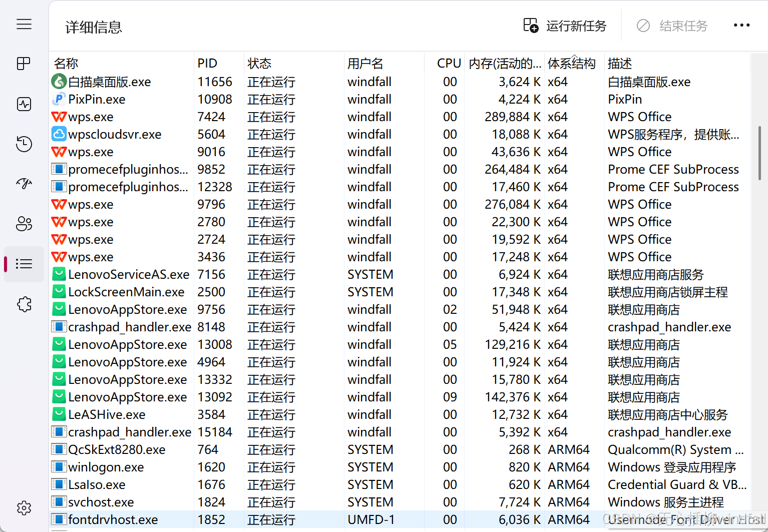Screen dimensions: 768x532
Task: Click the 联想应用商店锁屏主程 description
Action: pos(668,292)
